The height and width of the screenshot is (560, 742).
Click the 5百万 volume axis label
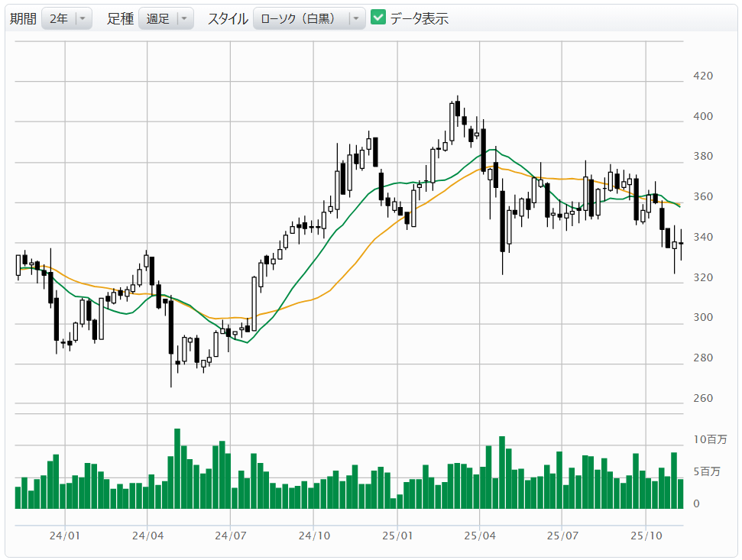coord(705,472)
